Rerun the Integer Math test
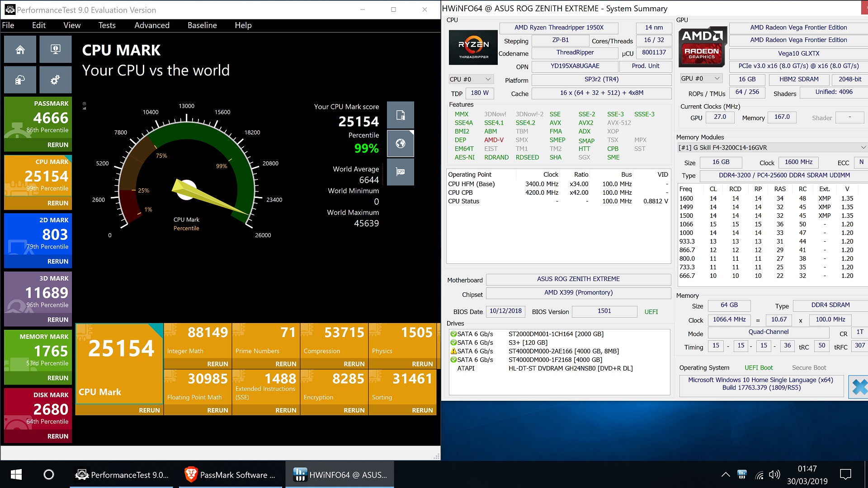The image size is (868, 488). (217, 364)
